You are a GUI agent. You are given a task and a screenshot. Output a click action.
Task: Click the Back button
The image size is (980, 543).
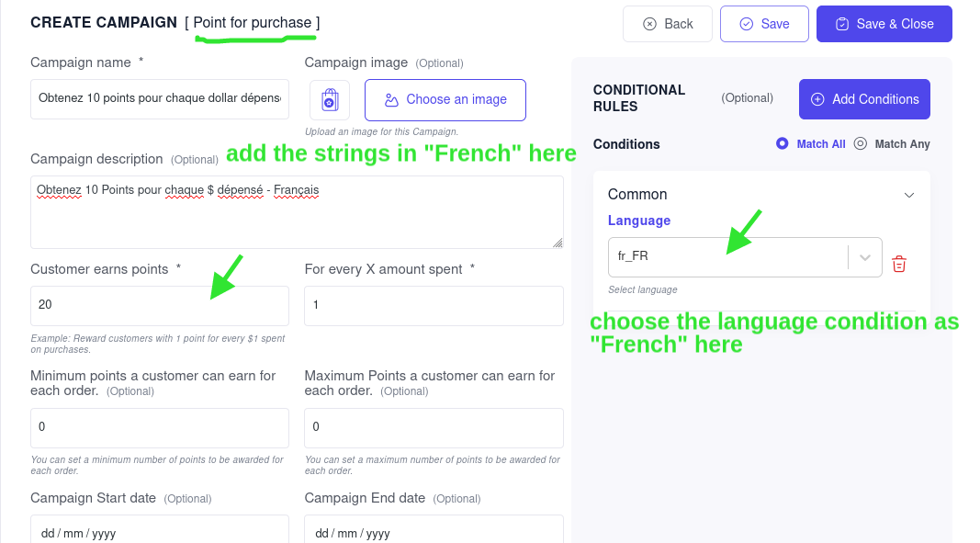point(668,24)
